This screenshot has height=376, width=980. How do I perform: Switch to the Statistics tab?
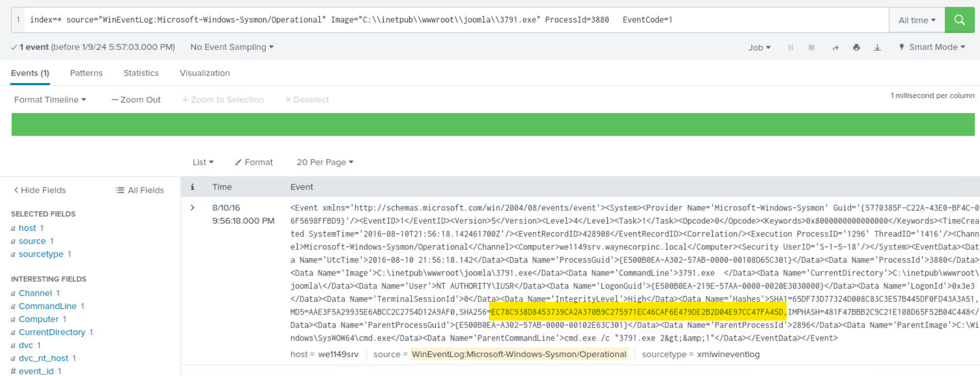[x=141, y=73]
